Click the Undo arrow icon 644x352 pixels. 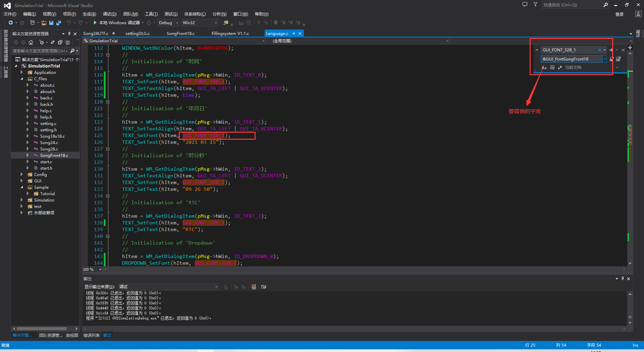point(68,23)
